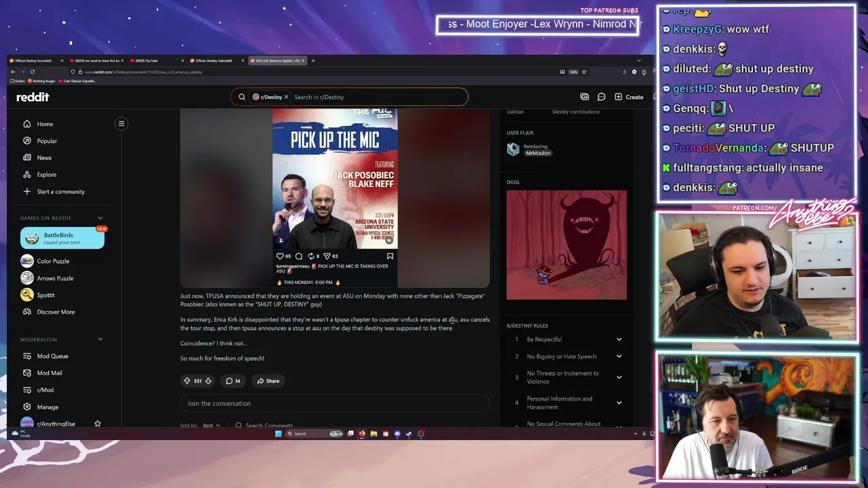Screen dimensions: 868x488
Task: Open Task View in the taskbar
Action: 351,434
